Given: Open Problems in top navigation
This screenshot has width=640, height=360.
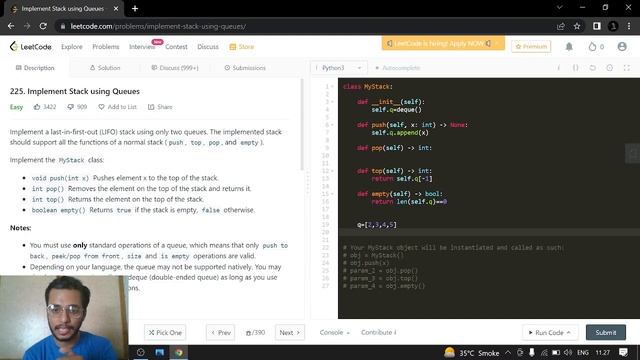Looking at the screenshot, I should click(x=106, y=47).
